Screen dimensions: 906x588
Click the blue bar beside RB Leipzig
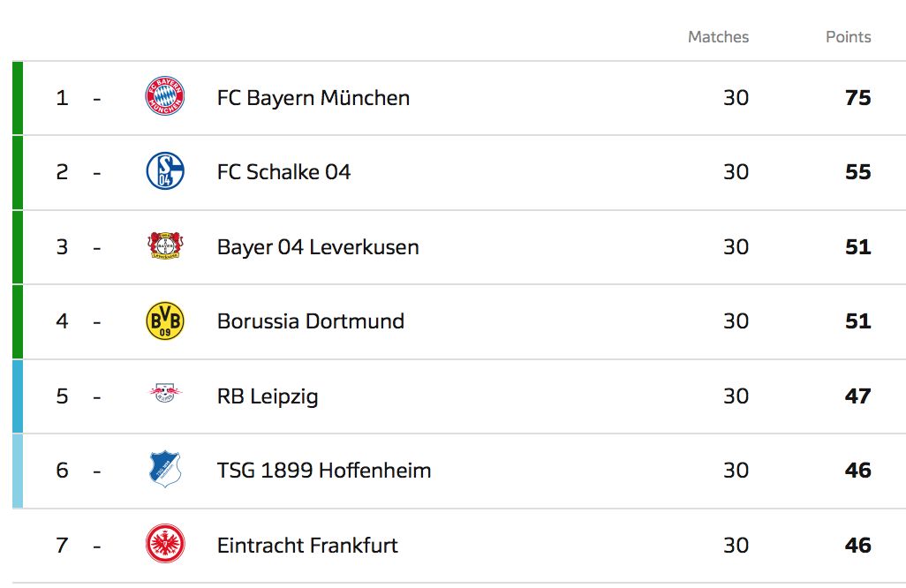[18, 396]
